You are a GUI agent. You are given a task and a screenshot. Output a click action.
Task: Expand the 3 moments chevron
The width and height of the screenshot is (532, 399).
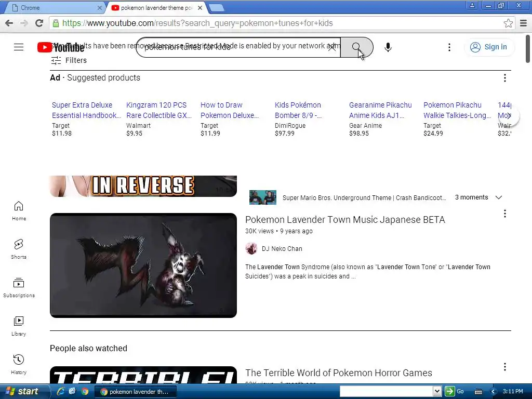click(498, 197)
